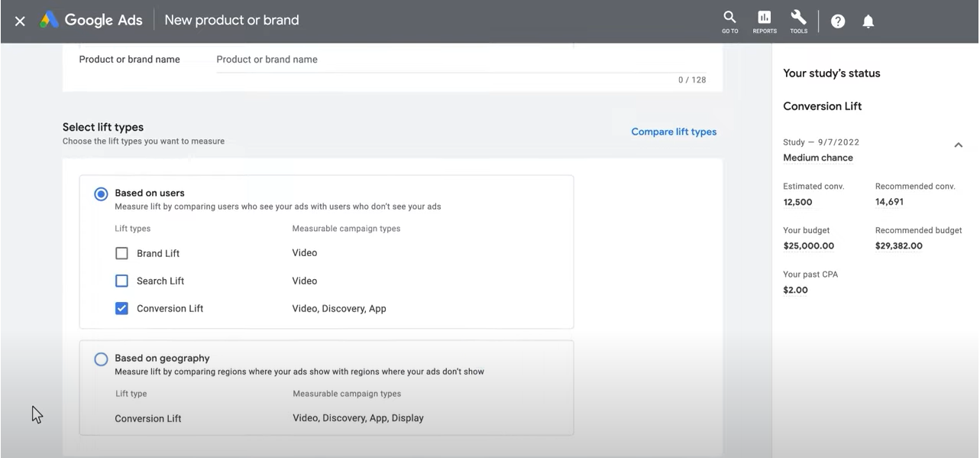Click the Conversion Lift status heading
980x458 pixels.
(x=822, y=106)
